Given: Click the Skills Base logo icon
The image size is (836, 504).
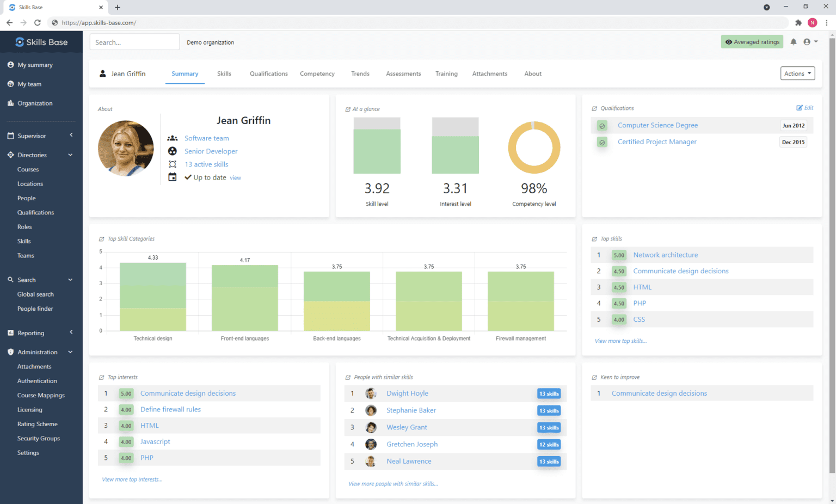Looking at the screenshot, I should coord(20,41).
